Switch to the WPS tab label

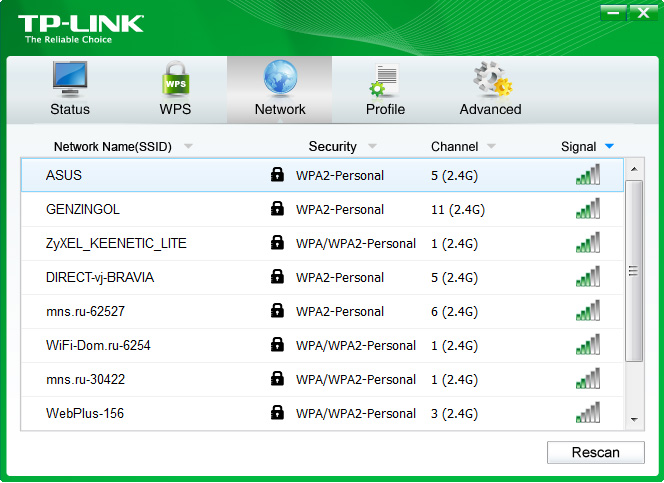175,109
